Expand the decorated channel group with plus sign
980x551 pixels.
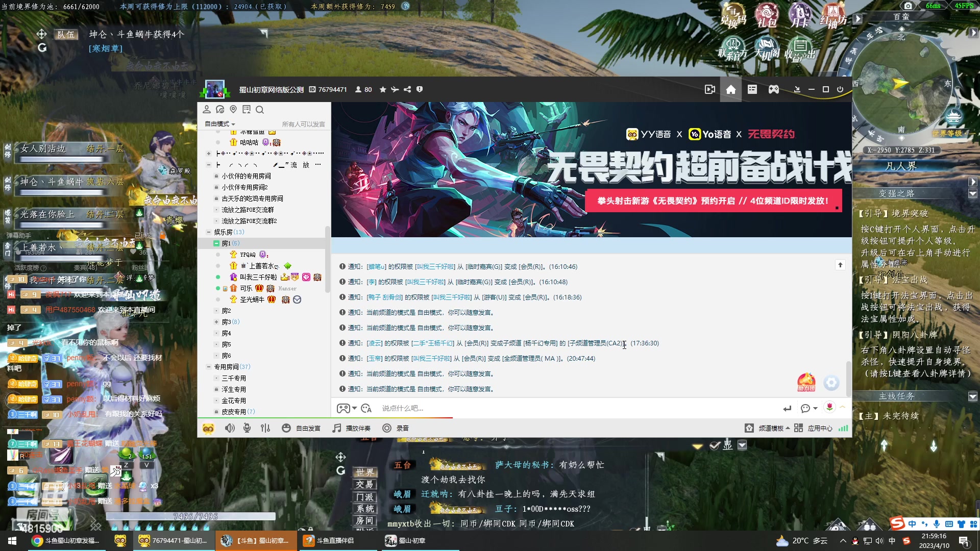pyautogui.click(x=208, y=154)
